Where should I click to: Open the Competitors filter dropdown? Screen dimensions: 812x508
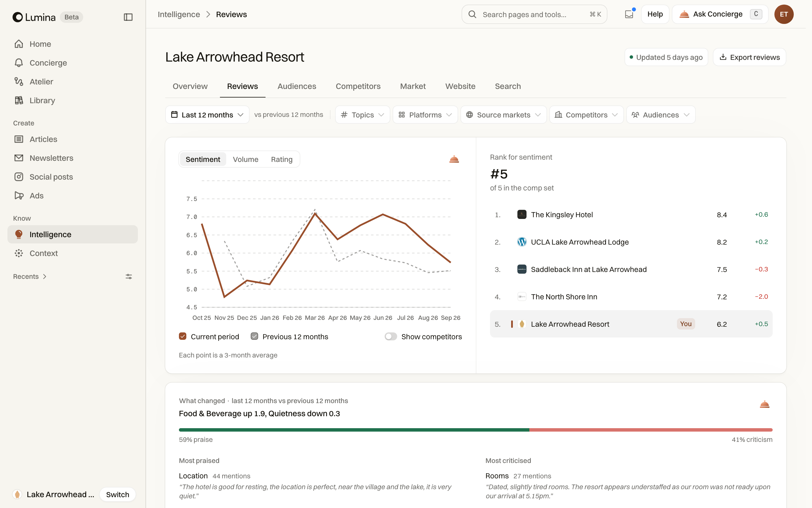[586, 115]
